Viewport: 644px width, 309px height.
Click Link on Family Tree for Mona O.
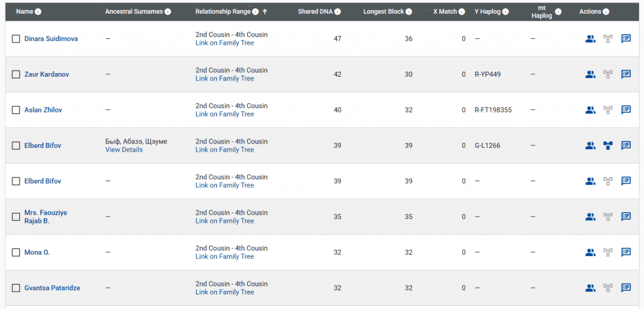pos(225,257)
